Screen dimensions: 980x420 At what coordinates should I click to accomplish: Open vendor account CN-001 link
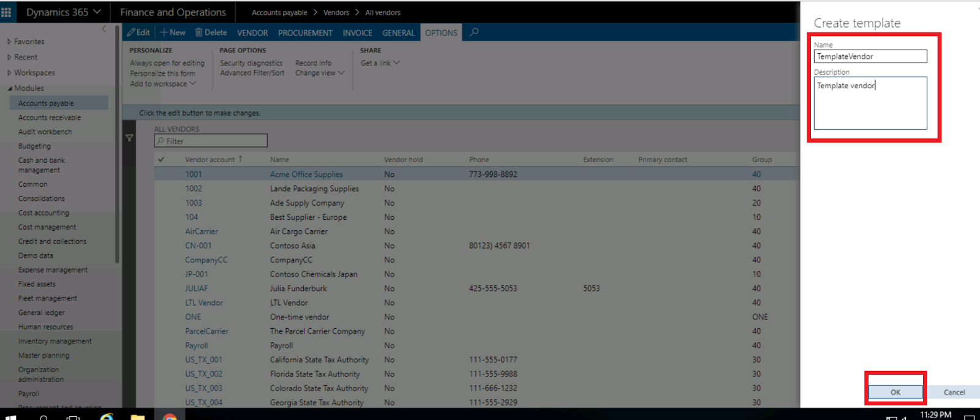198,246
